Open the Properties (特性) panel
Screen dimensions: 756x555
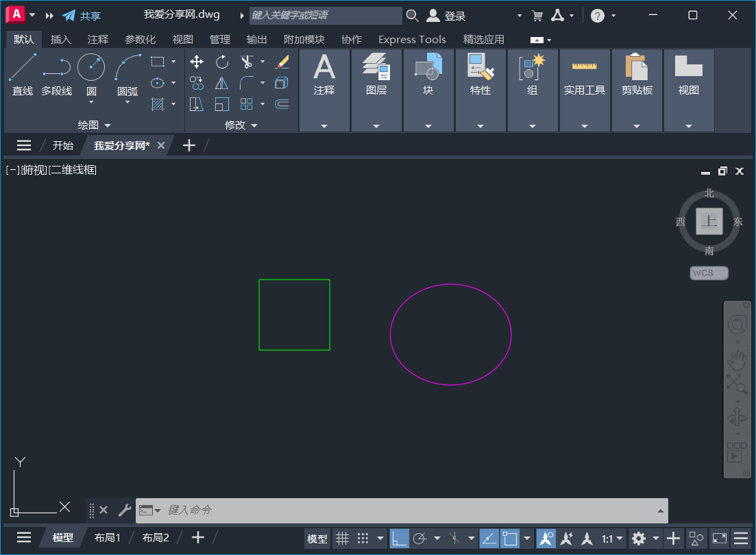coord(480,90)
